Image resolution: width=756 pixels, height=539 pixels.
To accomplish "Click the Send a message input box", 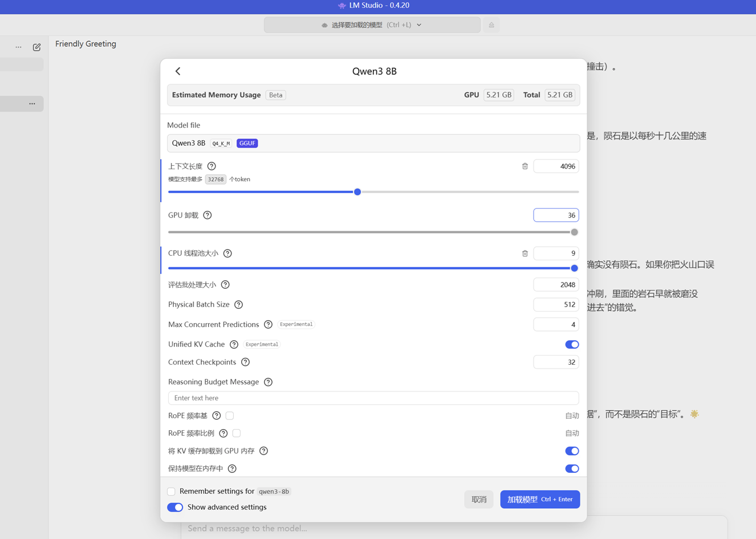I will point(454,528).
